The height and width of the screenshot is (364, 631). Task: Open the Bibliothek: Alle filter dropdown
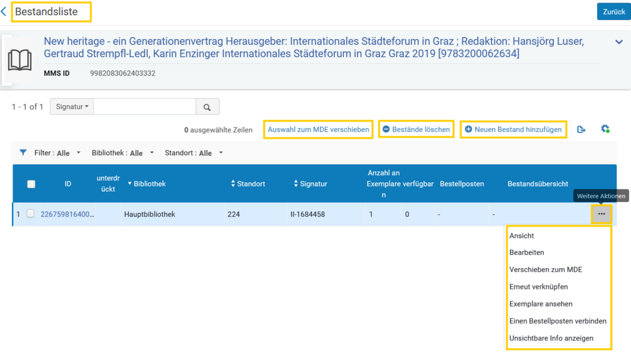click(x=123, y=153)
